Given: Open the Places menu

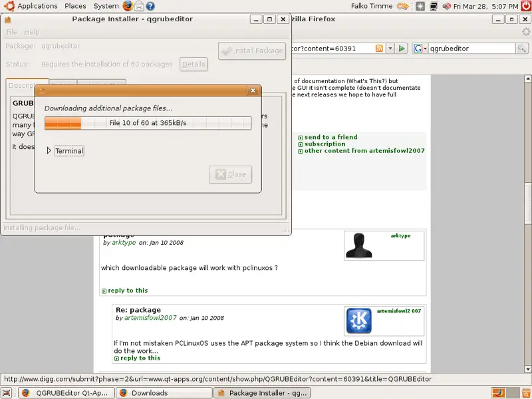Looking at the screenshot, I should tap(75, 6).
